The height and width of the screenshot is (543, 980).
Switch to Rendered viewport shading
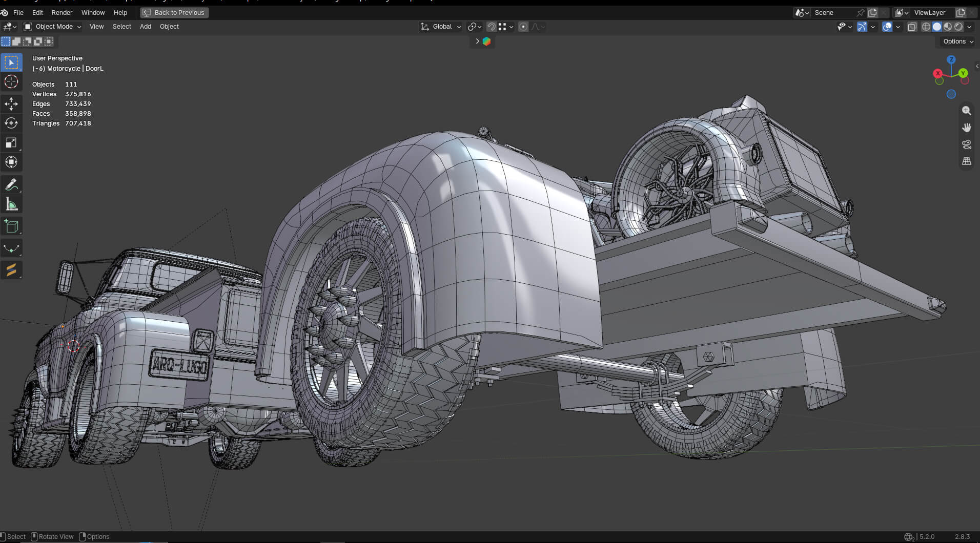coord(958,27)
